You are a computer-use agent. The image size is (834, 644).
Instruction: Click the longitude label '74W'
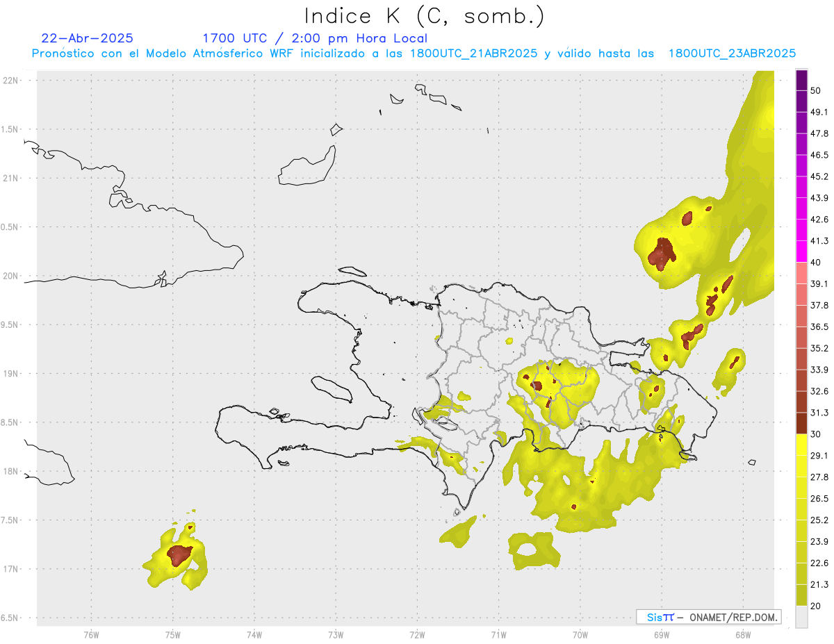pyautogui.click(x=254, y=635)
